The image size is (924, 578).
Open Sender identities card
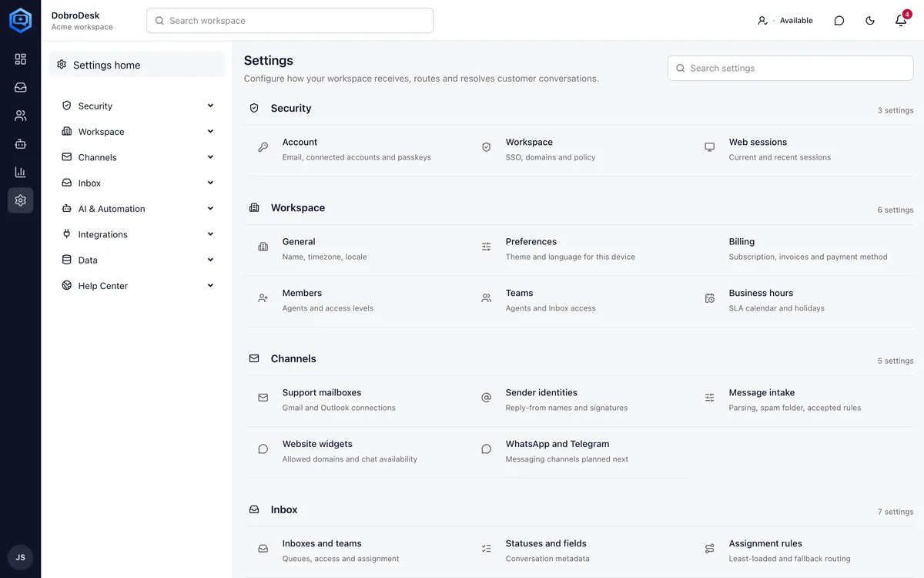coord(578,400)
